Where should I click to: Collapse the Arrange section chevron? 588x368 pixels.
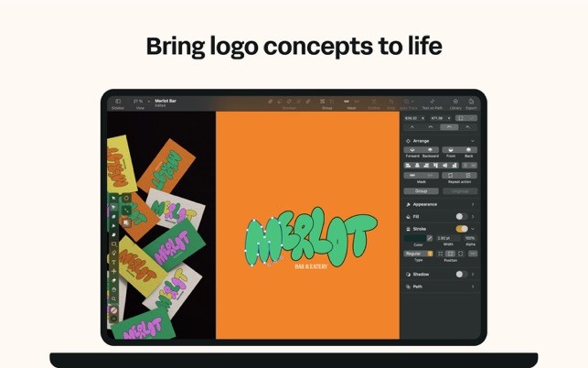[473, 141]
